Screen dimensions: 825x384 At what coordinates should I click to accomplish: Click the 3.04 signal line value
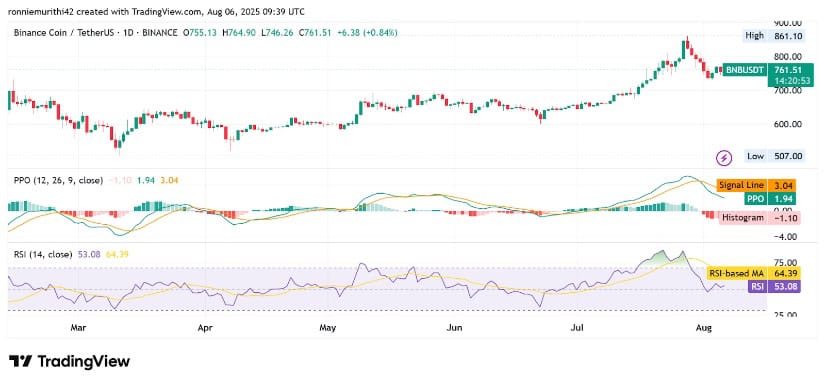pos(782,185)
